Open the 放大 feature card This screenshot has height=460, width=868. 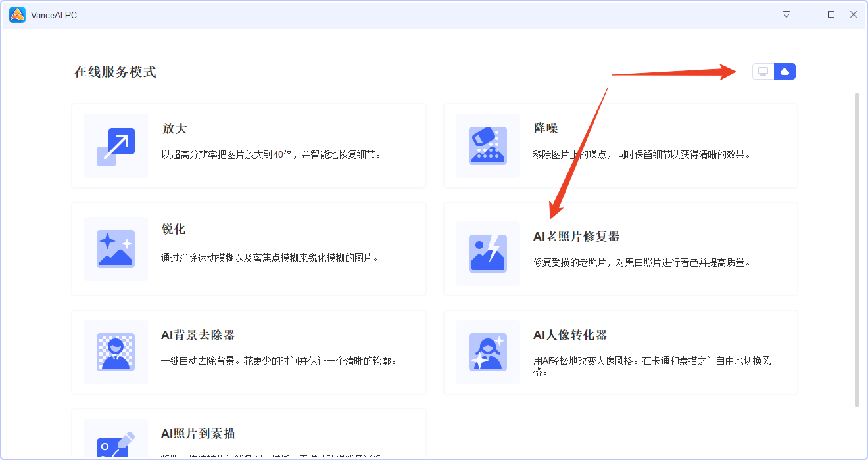click(x=249, y=146)
